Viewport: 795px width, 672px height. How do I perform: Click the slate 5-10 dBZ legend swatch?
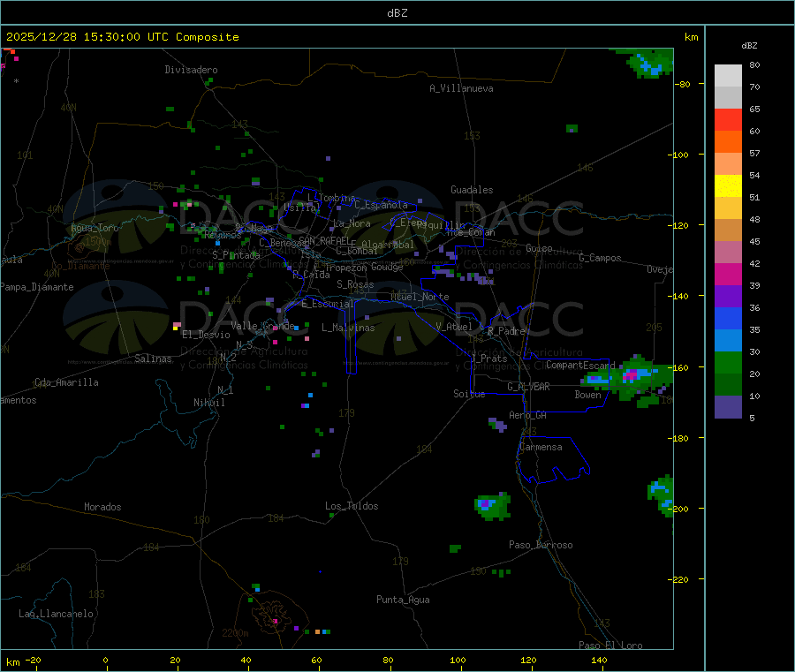pyautogui.click(x=728, y=407)
